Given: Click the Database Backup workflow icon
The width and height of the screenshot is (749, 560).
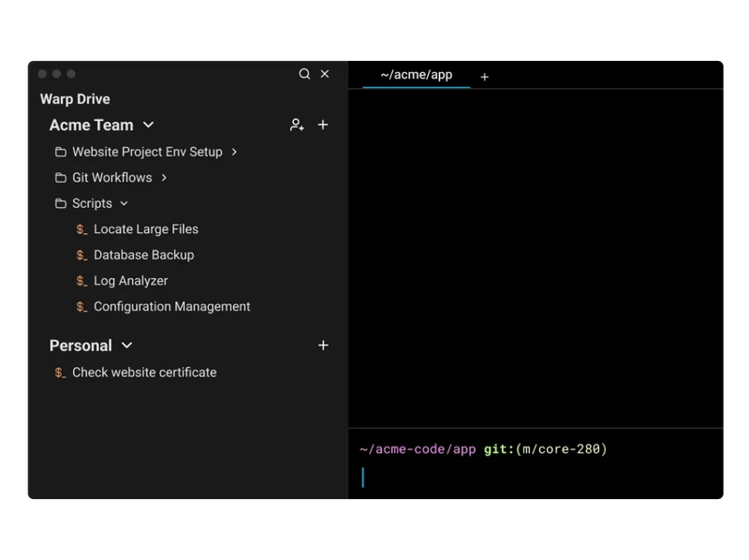Looking at the screenshot, I should pyautogui.click(x=81, y=255).
